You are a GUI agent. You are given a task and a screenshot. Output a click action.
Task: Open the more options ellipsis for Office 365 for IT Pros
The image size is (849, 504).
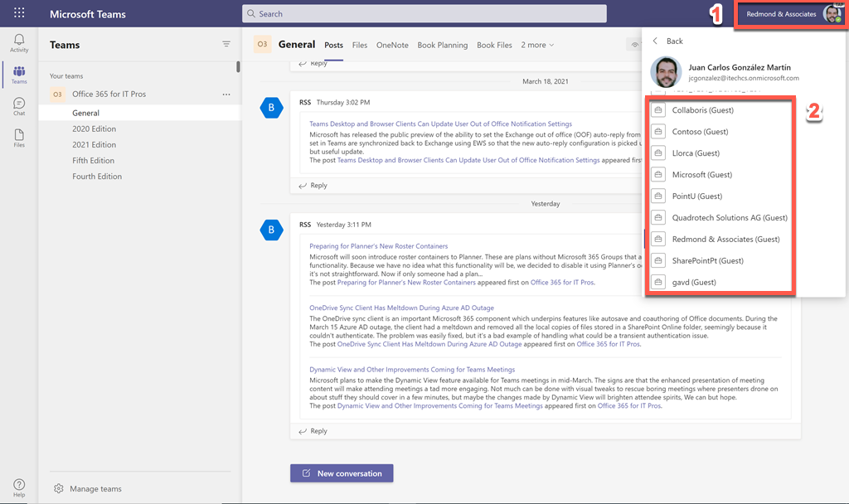click(x=226, y=94)
